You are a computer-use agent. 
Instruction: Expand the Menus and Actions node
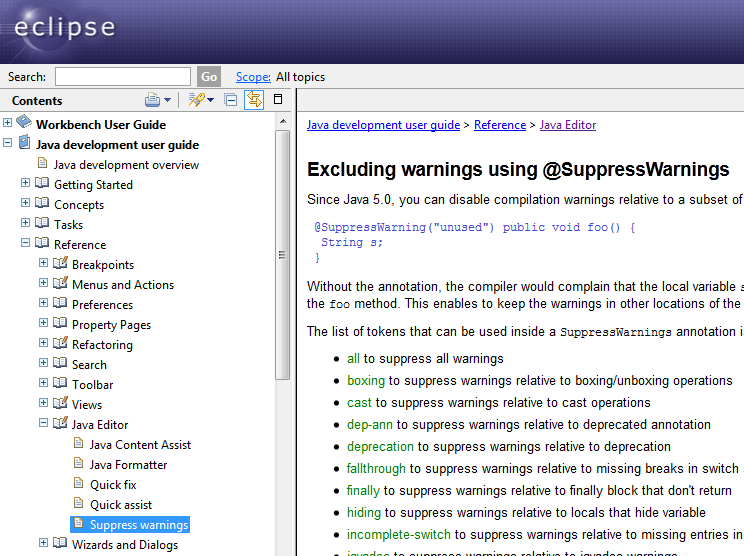(x=43, y=282)
